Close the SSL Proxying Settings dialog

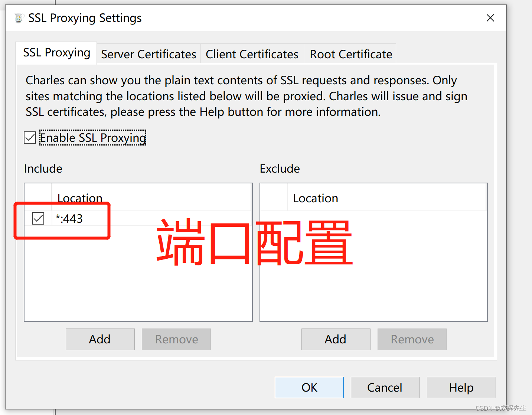[490, 18]
